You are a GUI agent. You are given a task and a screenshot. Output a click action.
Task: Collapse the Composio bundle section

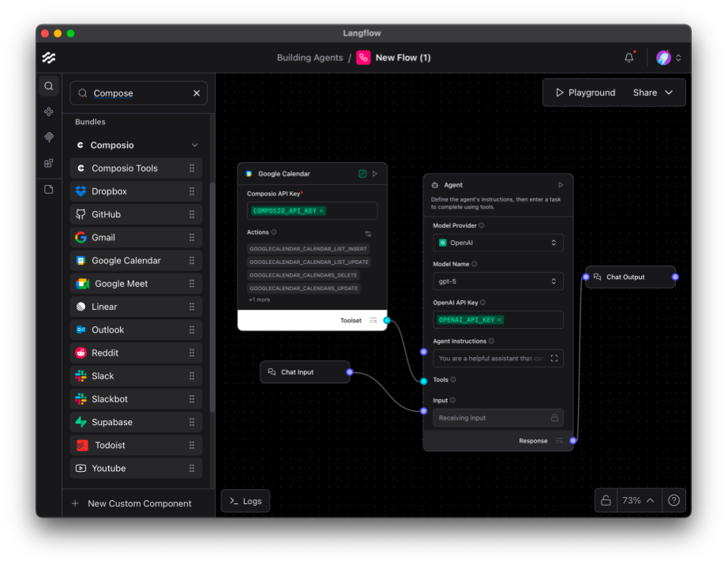coord(194,145)
